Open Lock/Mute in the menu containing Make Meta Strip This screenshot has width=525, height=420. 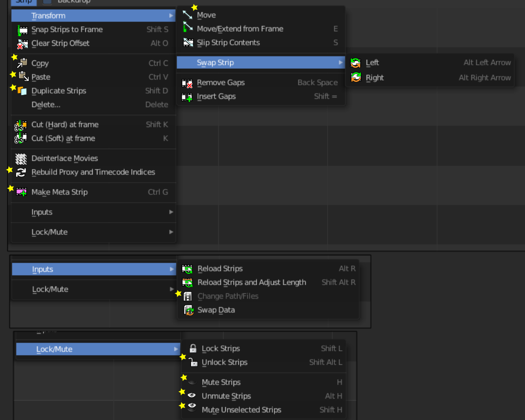[94, 232]
